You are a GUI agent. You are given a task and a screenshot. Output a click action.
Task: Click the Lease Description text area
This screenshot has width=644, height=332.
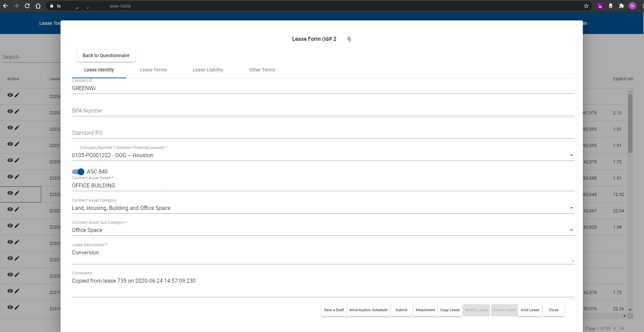pos(323,256)
